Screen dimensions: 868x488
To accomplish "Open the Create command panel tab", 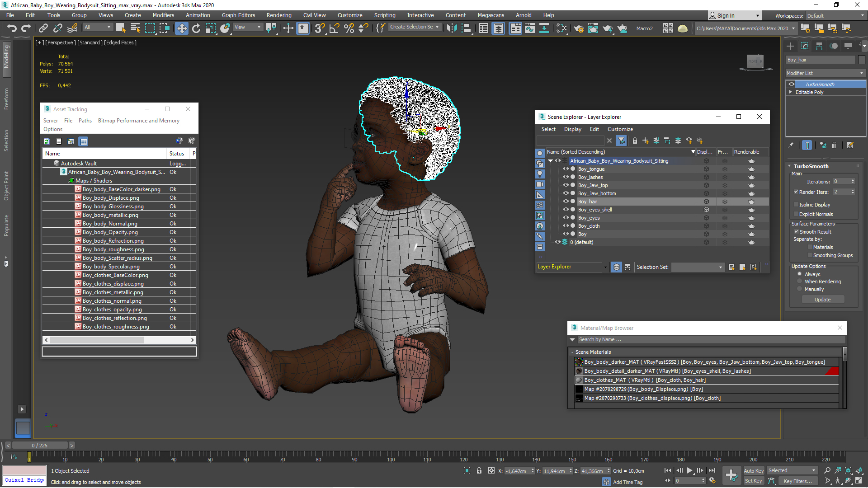I will 790,46.
